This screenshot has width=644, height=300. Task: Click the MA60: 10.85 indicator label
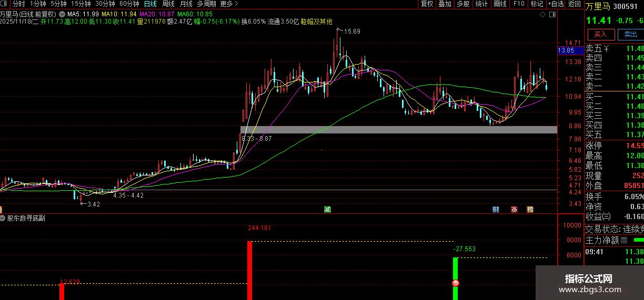coord(195,14)
